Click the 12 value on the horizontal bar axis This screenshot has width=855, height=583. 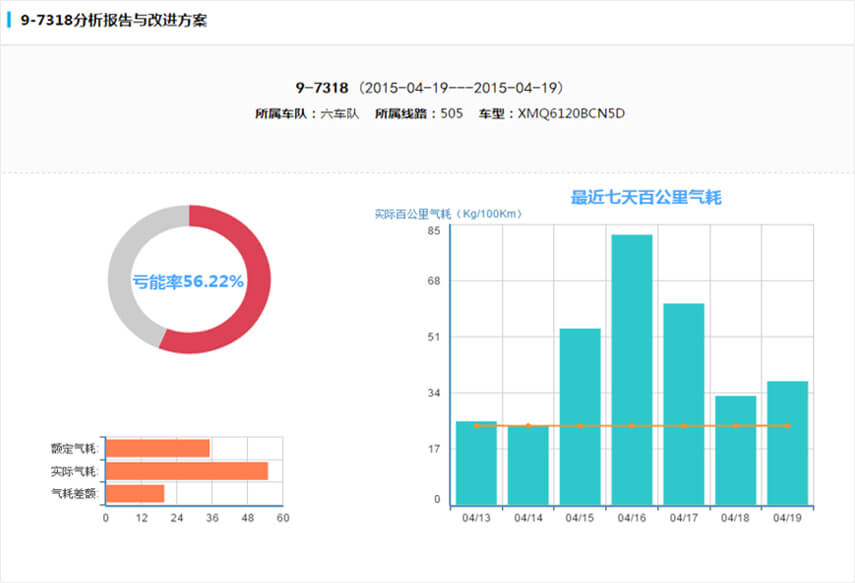click(141, 518)
